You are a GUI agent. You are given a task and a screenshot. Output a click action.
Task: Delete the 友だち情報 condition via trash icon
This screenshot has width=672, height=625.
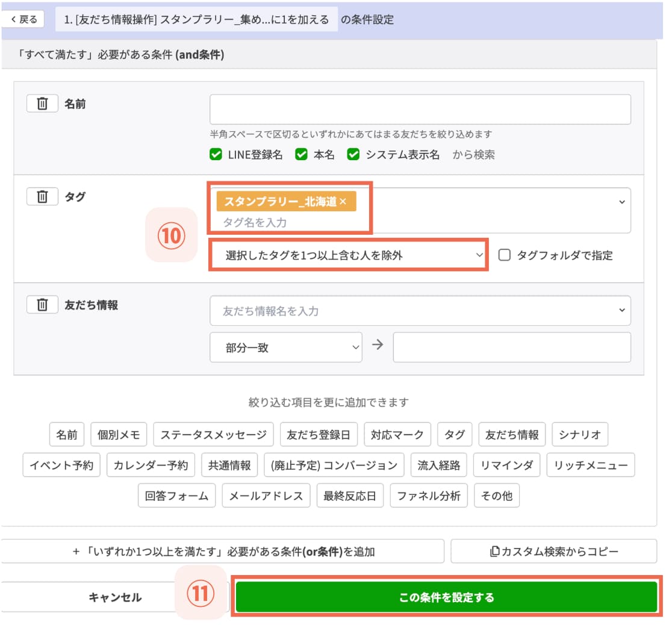(42, 304)
